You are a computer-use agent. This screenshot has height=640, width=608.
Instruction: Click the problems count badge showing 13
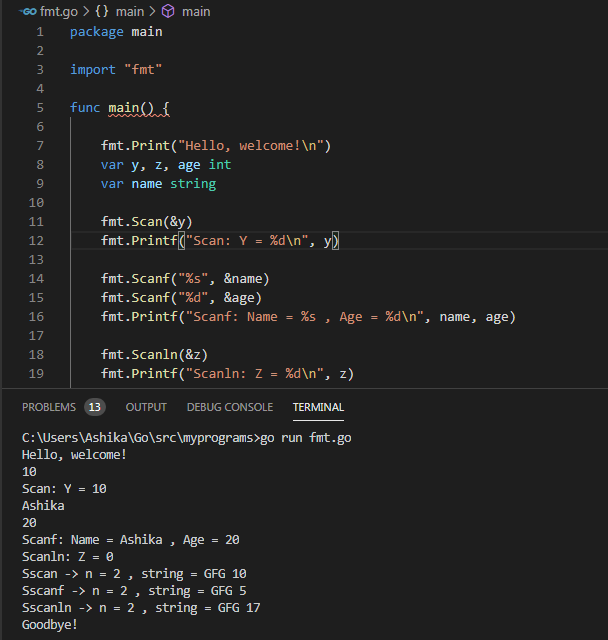pyautogui.click(x=95, y=407)
